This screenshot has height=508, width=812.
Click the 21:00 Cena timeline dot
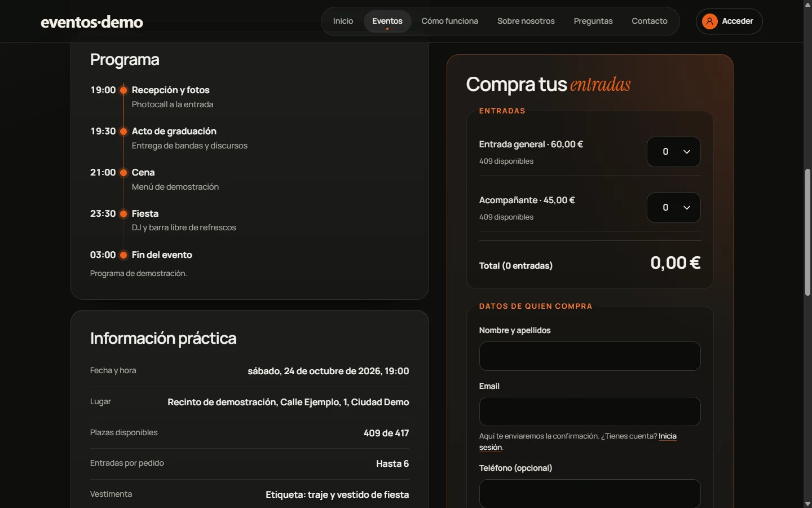point(123,173)
